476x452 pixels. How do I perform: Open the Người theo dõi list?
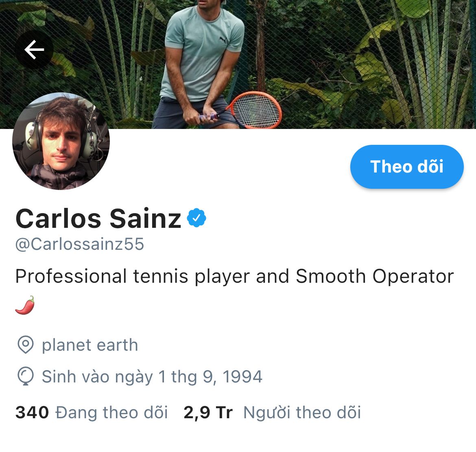click(302, 412)
